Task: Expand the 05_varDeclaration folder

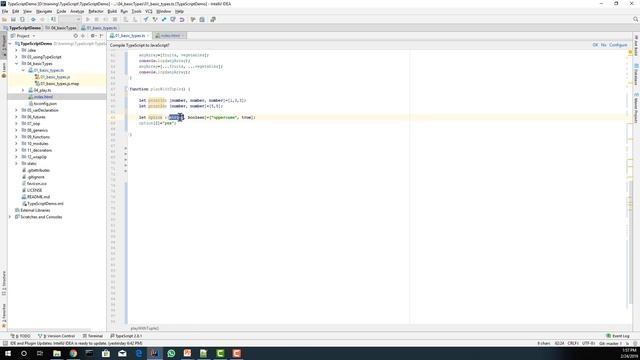Action: tap(17, 110)
